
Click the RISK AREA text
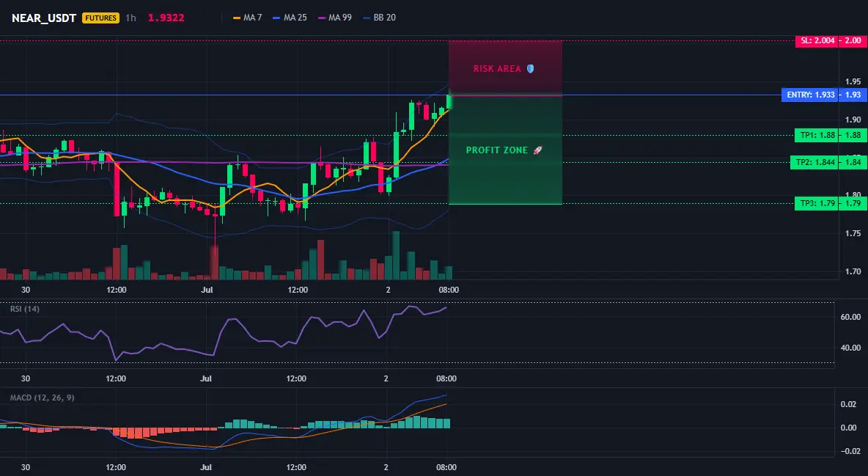pyautogui.click(x=497, y=69)
